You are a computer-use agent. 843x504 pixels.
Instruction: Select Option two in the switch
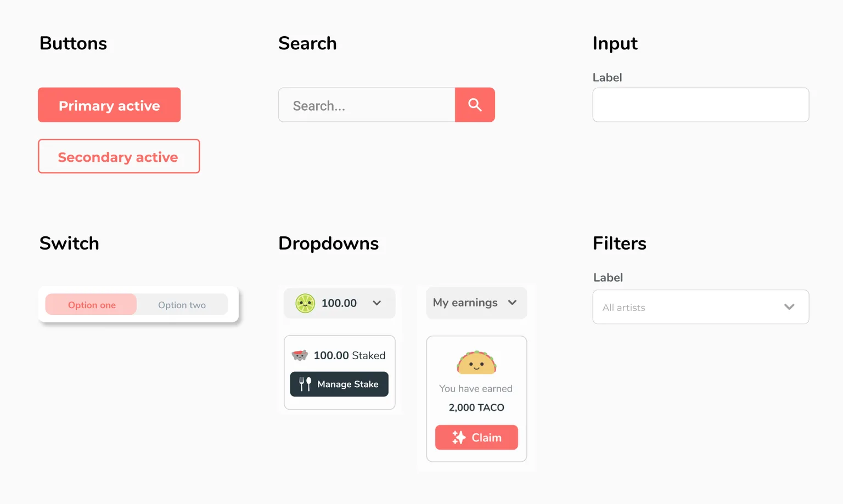pyautogui.click(x=182, y=304)
